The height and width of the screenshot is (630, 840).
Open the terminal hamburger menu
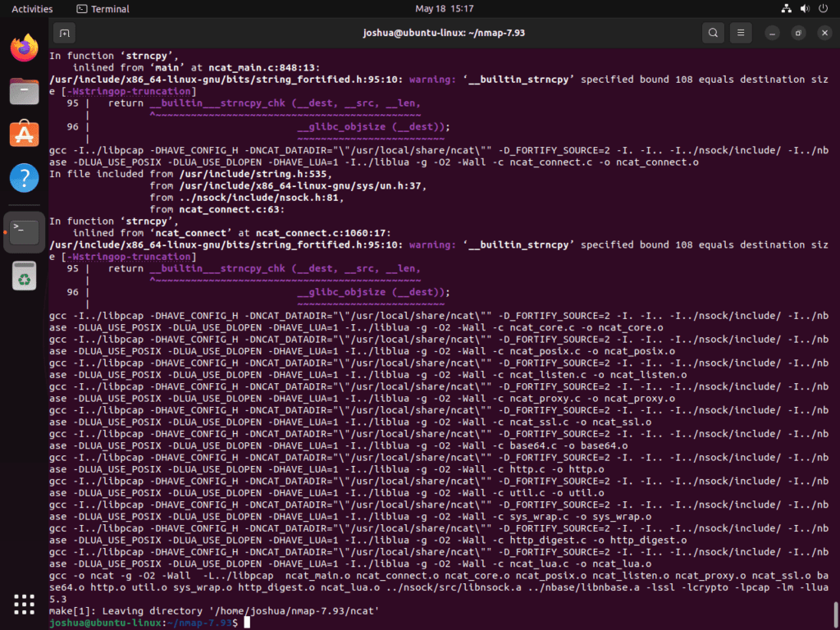coord(741,33)
